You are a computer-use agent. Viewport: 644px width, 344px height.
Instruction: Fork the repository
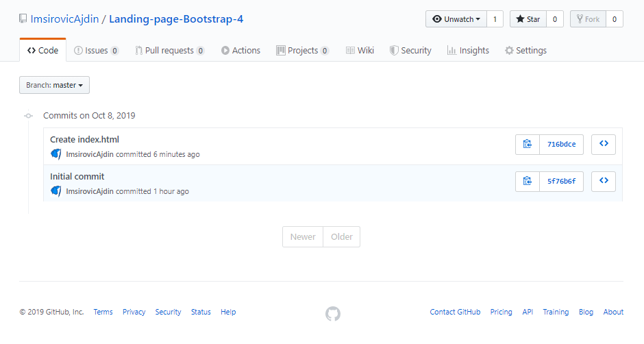coord(588,19)
